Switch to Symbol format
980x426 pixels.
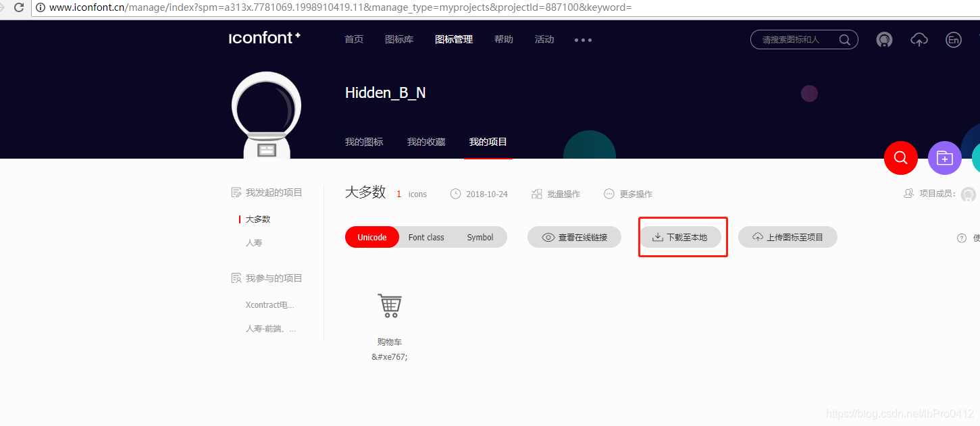pos(480,237)
